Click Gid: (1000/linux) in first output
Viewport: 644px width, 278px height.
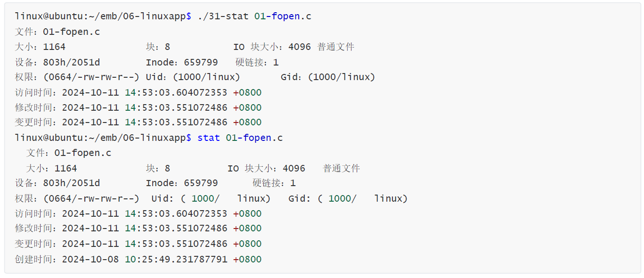[328, 77]
